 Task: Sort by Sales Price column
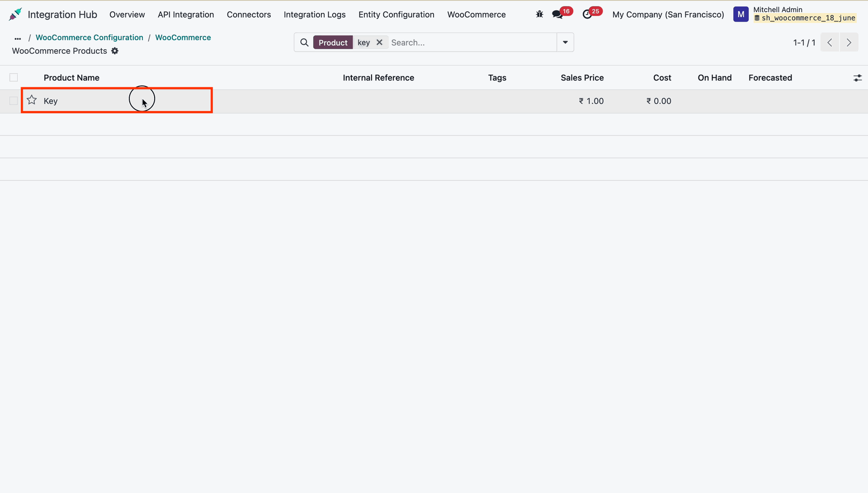582,78
